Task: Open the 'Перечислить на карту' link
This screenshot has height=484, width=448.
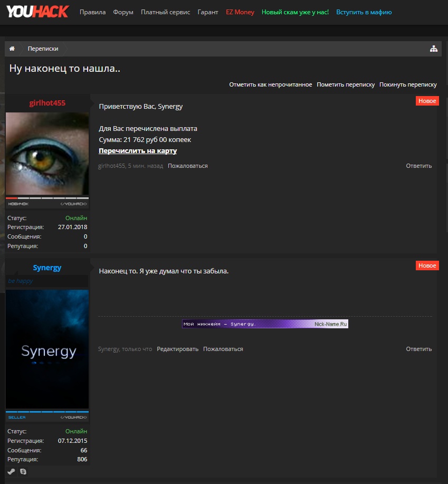Action: pyautogui.click(x=138, y=150)
